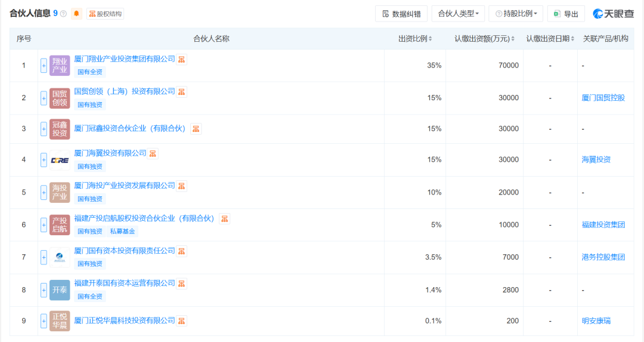Open the 股权结构 equity structure button
Image resolution: width=644 pixels, height=342 pixels.
[105, 14]
